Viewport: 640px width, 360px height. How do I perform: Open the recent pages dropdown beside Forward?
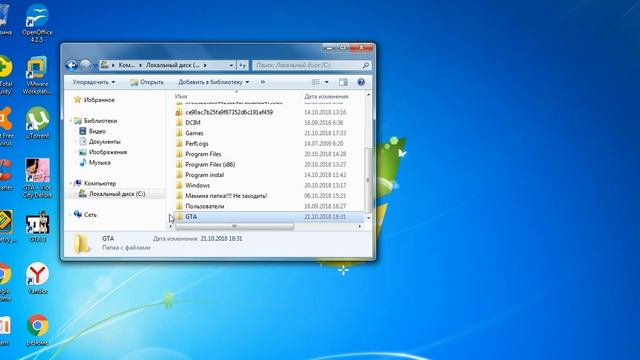tap(95, 65)
